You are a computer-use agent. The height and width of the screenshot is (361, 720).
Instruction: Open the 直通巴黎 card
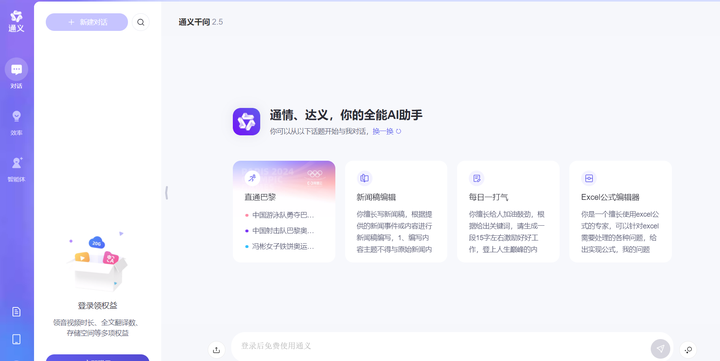(x=284, y=211)
